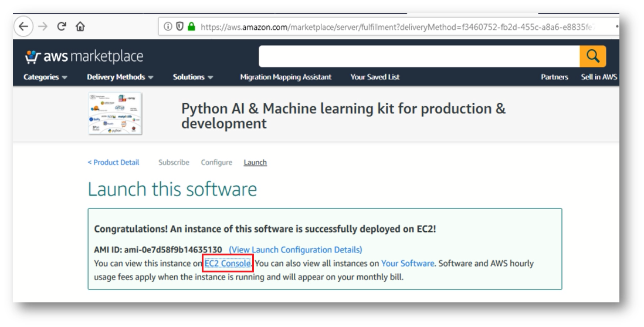Select the Launch step

click(x=255, y=163)
